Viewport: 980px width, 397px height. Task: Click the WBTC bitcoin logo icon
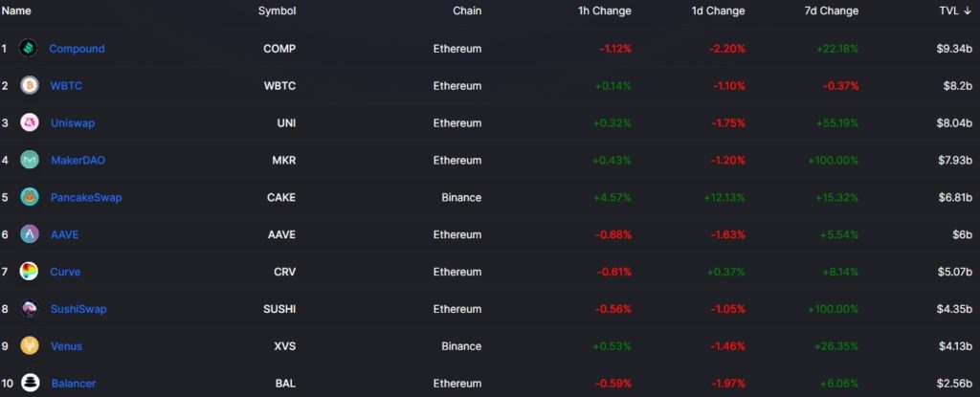pyautogui.click(x=29, y=85)
